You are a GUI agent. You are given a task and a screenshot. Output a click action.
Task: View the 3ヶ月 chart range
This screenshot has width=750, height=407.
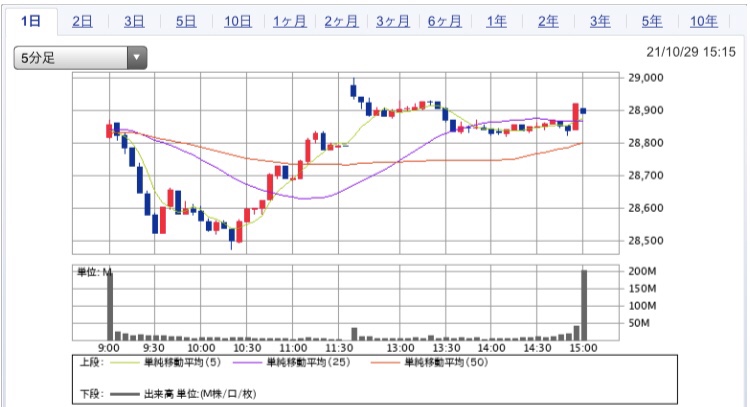point(393,22)
